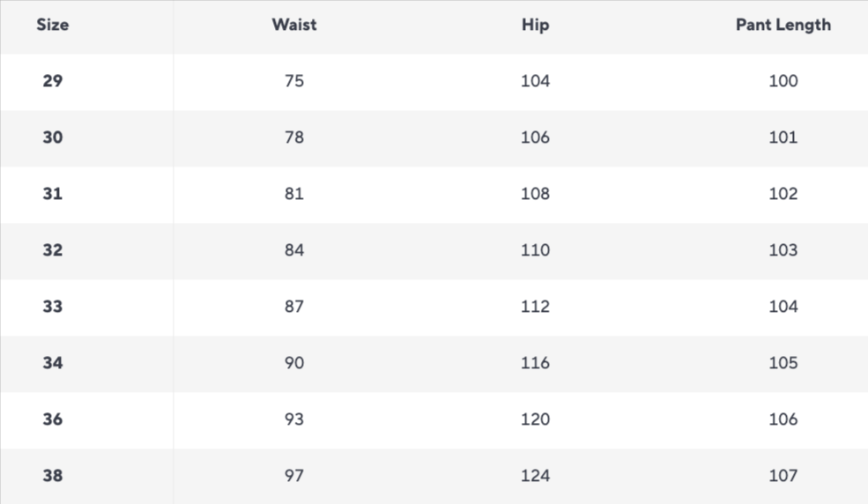
Task: Click the Pant Length column header
Action: coord(783,25)
